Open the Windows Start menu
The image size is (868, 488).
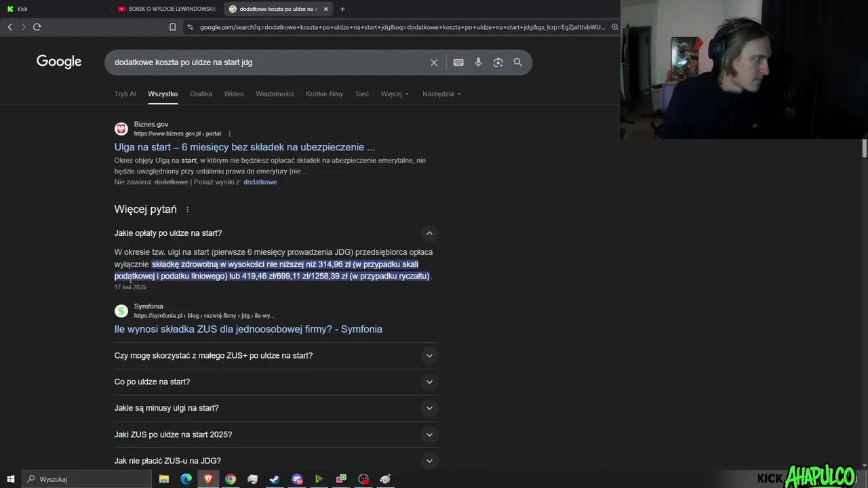tap(10, 479)
